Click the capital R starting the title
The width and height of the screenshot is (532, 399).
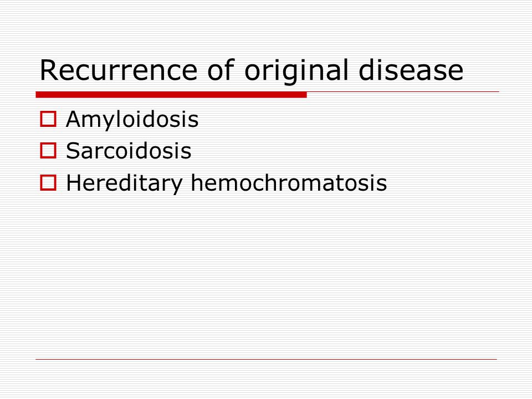click(x=49, y=70)
